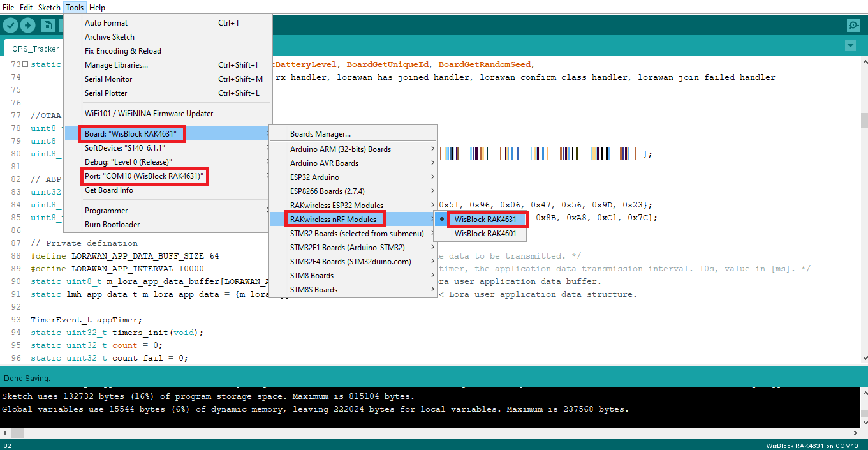Click the Upload arrow toolbar icon
This screenshot has width=868, height=450.
point(27,25)
